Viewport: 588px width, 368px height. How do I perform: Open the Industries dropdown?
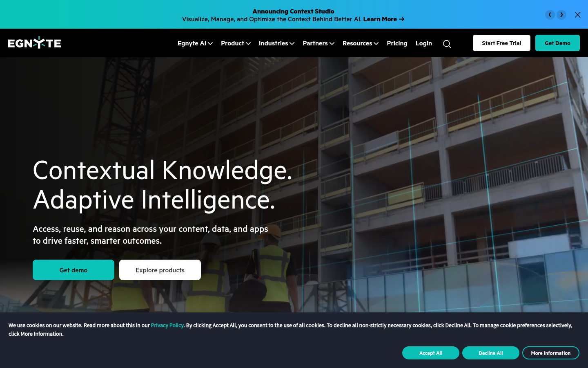point(276,43)
